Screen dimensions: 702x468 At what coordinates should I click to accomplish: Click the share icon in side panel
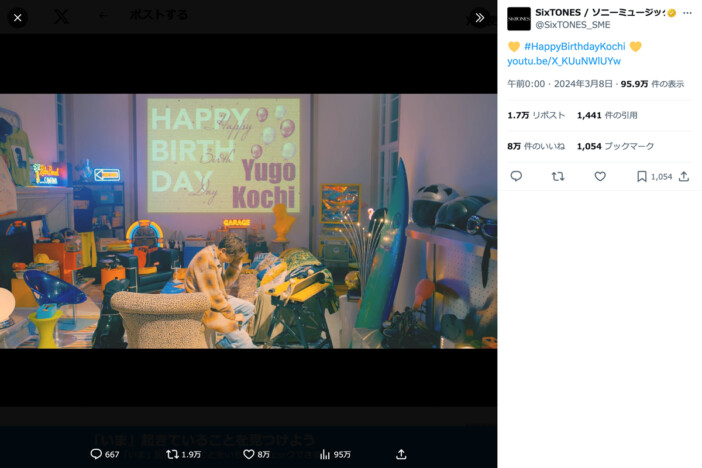click(x=684, y=176)
